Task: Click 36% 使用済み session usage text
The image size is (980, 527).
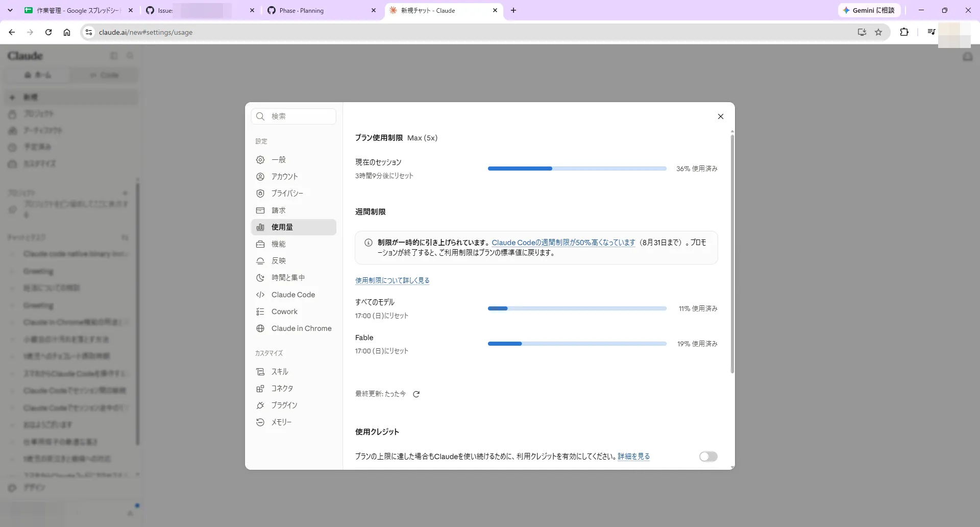Action: tap(697, 169)
